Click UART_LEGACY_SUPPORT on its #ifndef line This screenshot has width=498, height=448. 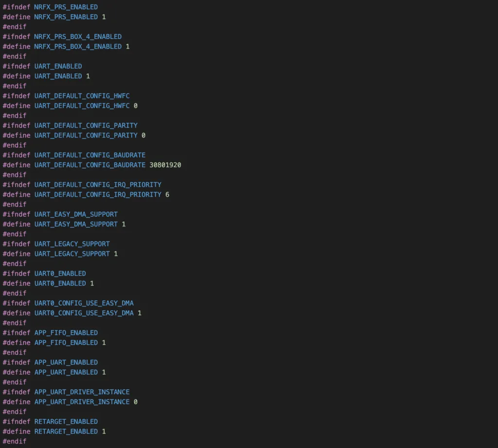(x=72, y=244)
